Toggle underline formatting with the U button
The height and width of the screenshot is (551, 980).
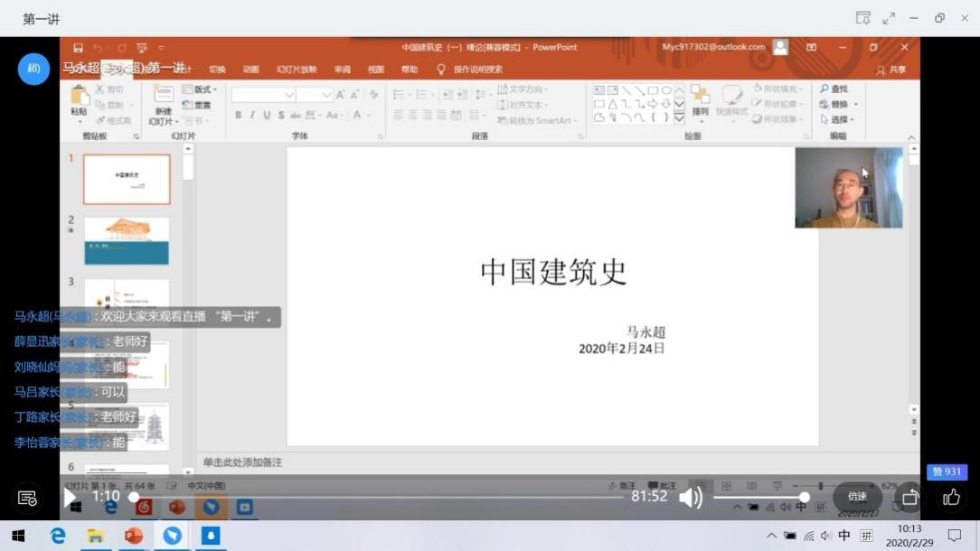pos(267,116)
